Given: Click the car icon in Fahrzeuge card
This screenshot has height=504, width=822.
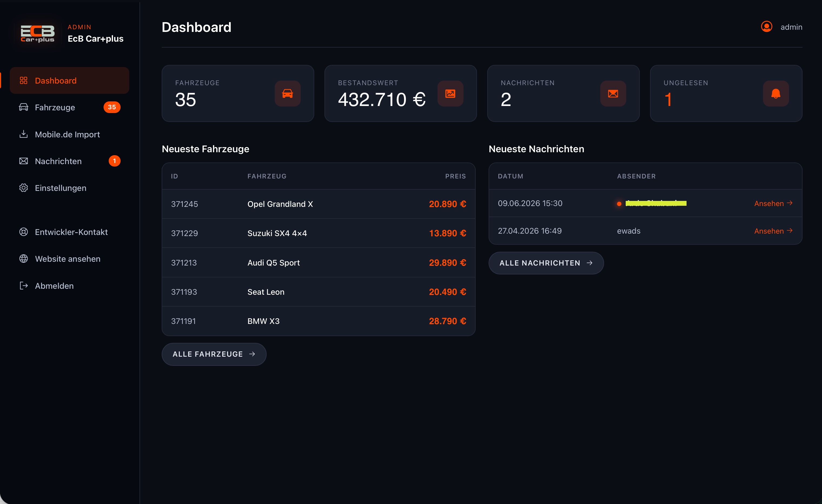Looking at the screenshot, I should point(288,93).
